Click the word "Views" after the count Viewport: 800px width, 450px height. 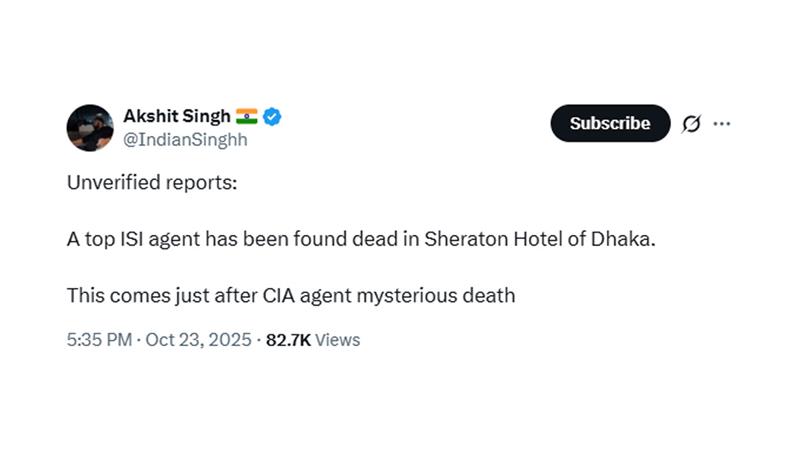pyautogui.click(x=338, y=340)
